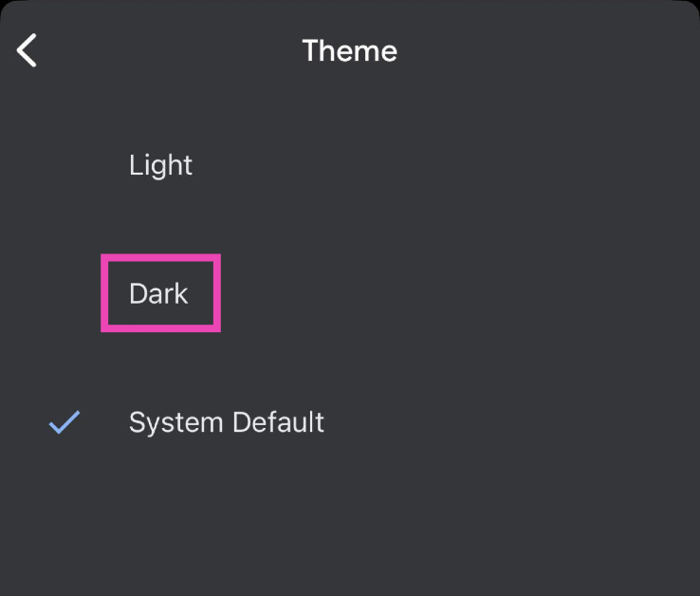Click the System Default label text
700x596 pixels.
pos(226,422)
